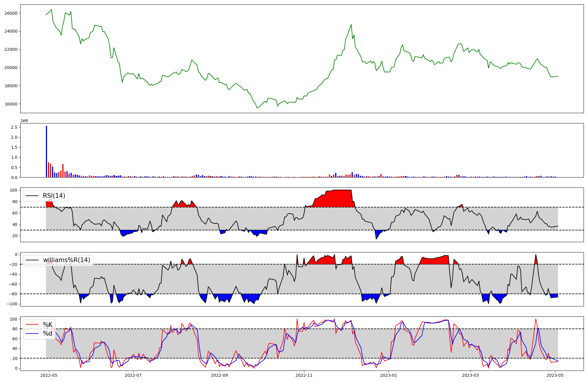Screen dimensions: 588x382
Task: Click the 2023-03 date tick label
Action: click(x=471, y=375)
